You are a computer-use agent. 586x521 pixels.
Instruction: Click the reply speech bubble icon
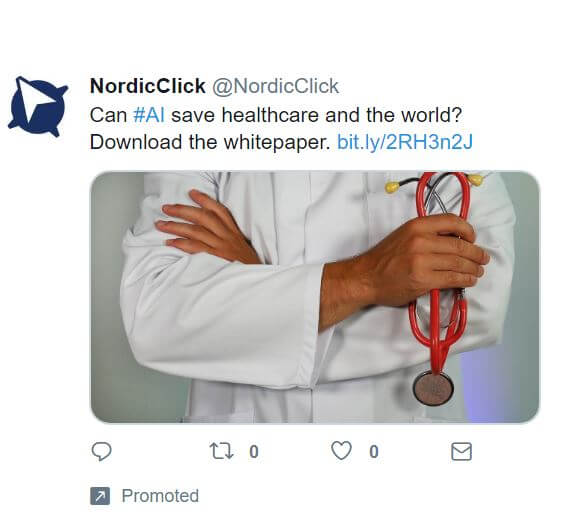click(x=101, y=451)
